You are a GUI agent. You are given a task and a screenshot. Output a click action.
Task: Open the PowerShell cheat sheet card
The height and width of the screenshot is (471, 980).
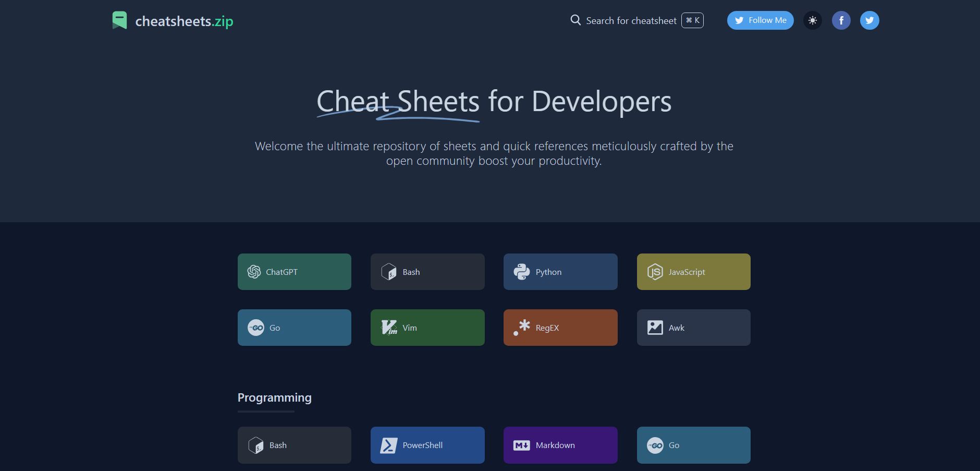pos(427,445)
